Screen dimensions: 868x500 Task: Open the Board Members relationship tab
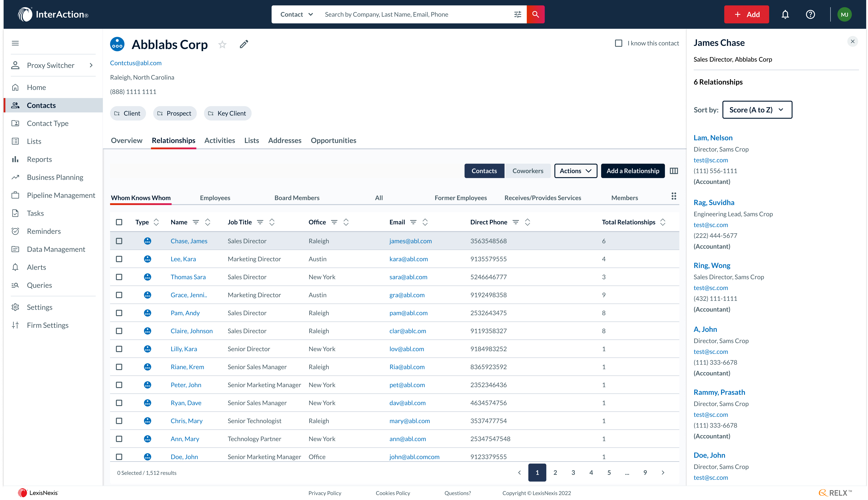coord(297,198)
